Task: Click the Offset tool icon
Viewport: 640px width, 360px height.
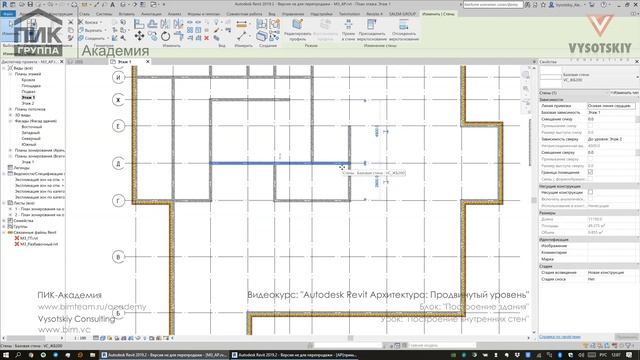Action: click(x=152, y=24)
